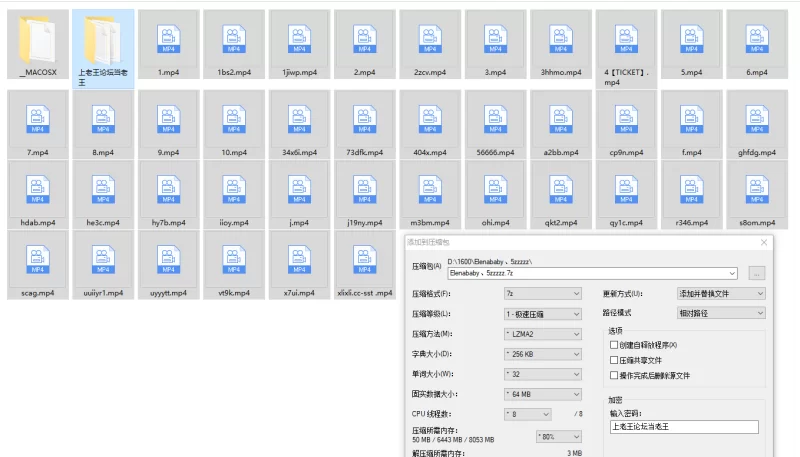Select the hdab.mp4 file
800x457 pixels.
coord(38,195)
